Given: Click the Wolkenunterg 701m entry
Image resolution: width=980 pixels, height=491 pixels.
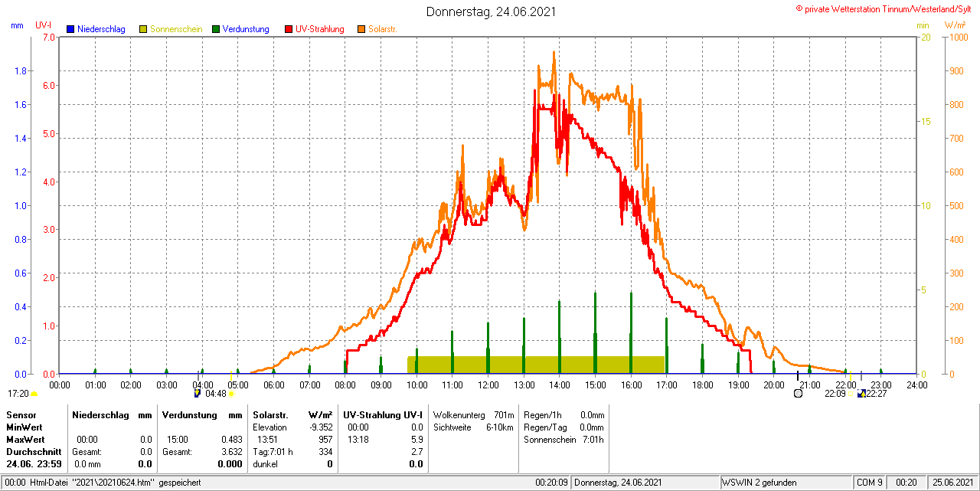Looking at the screenshot, I should 474,414.
